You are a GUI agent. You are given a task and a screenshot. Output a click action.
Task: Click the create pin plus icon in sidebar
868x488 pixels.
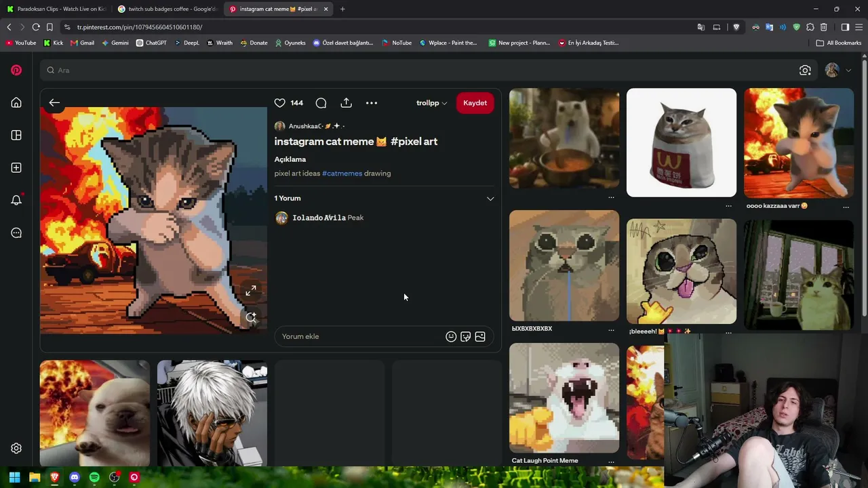16,167
